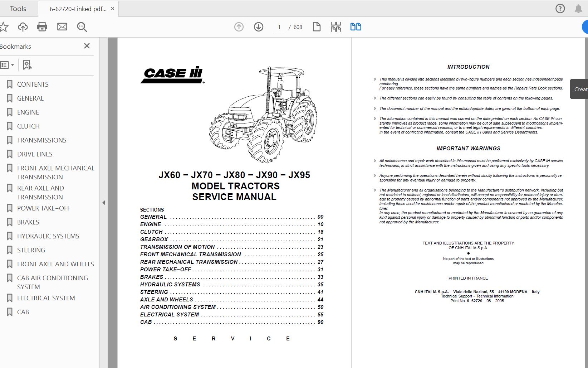Click the tractor illustration on cover page

264,115
